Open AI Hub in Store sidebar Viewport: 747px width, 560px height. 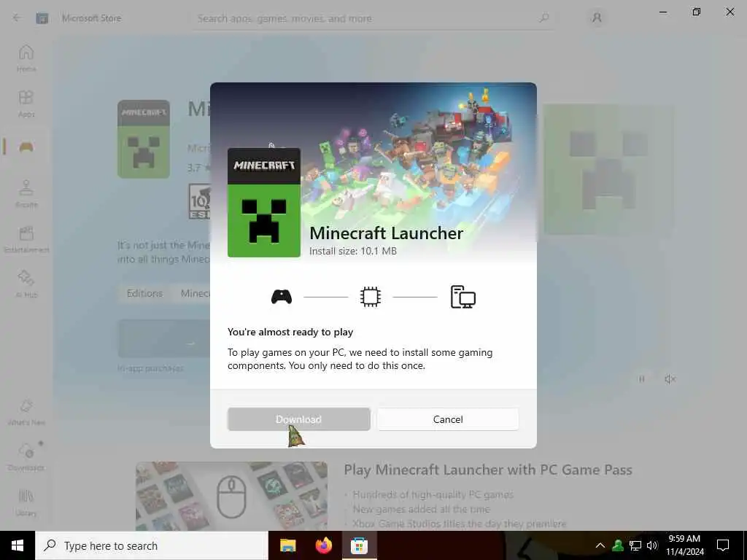coord(26,284)
